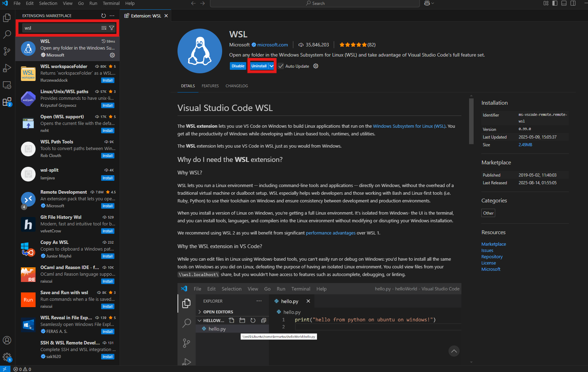
Task: Install Copy As WSL extension
Action: [108, 256]
